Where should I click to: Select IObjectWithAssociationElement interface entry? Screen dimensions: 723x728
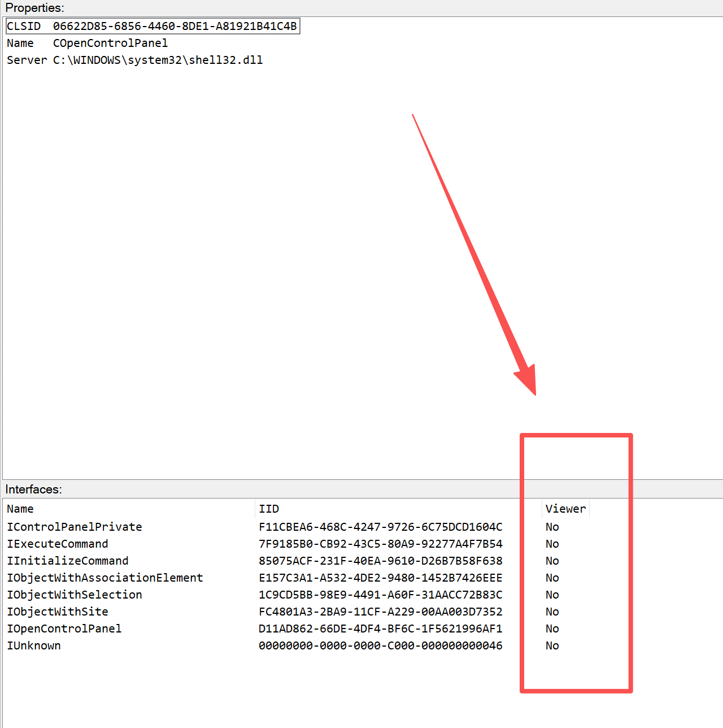105,578
